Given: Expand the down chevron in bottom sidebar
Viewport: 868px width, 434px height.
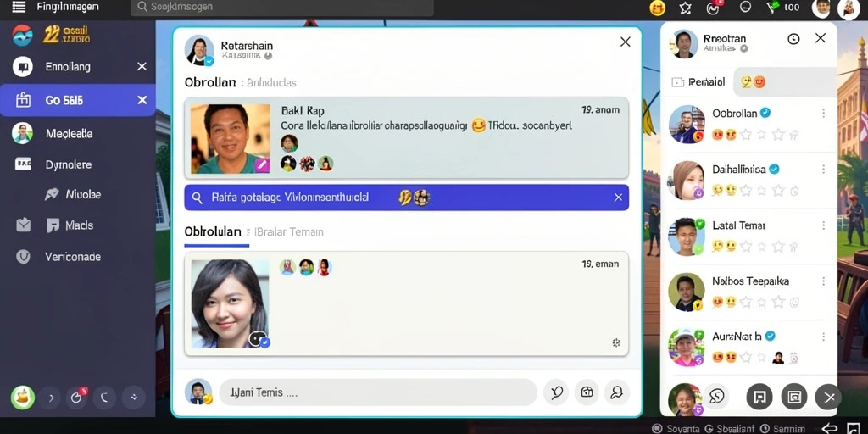Looking at the screenshot, I should coord(134,398).
